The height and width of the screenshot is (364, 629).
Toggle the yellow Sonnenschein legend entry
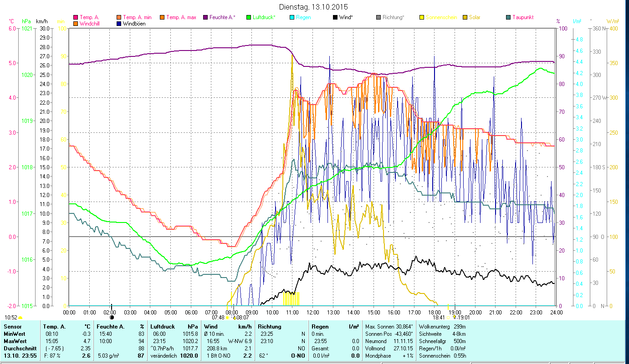422,18
